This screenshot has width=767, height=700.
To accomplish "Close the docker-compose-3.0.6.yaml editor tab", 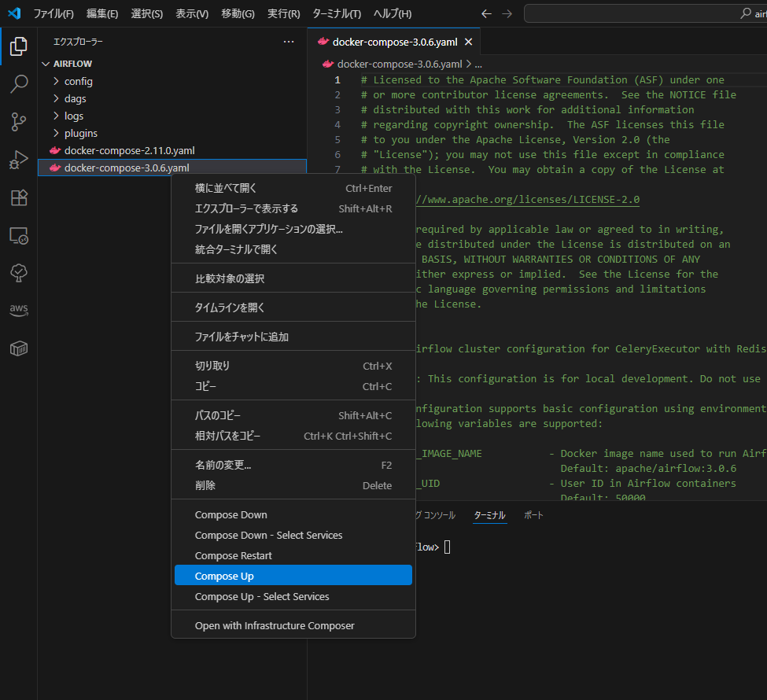I will [x=469, y=42].
